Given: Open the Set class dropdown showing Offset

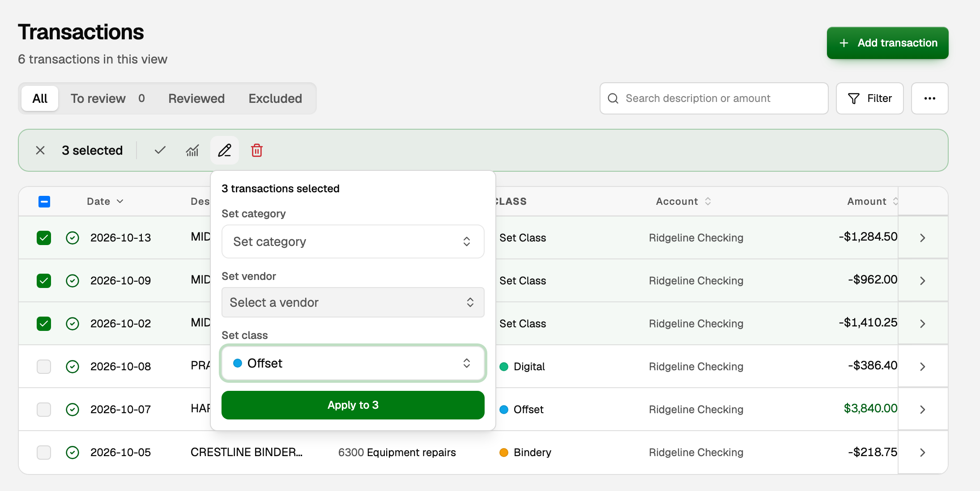Looking at the screenshot, I should 353,363.
